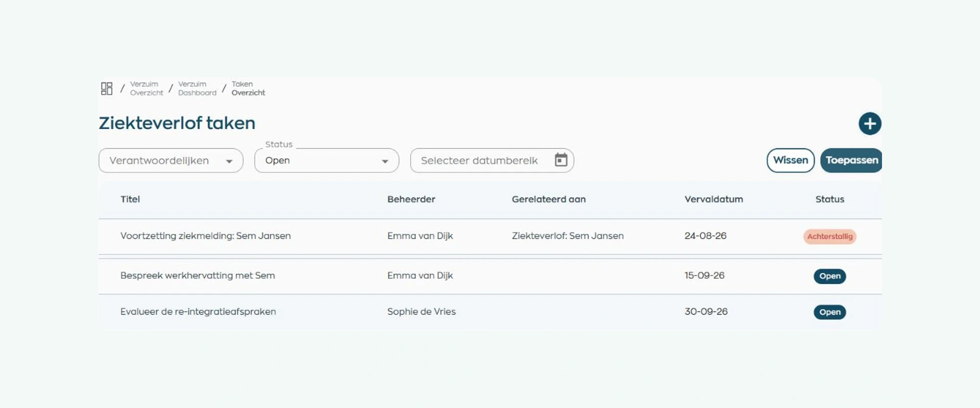Click the Status column header
This screenshot has width=980, height=408.
pos(830,199)
